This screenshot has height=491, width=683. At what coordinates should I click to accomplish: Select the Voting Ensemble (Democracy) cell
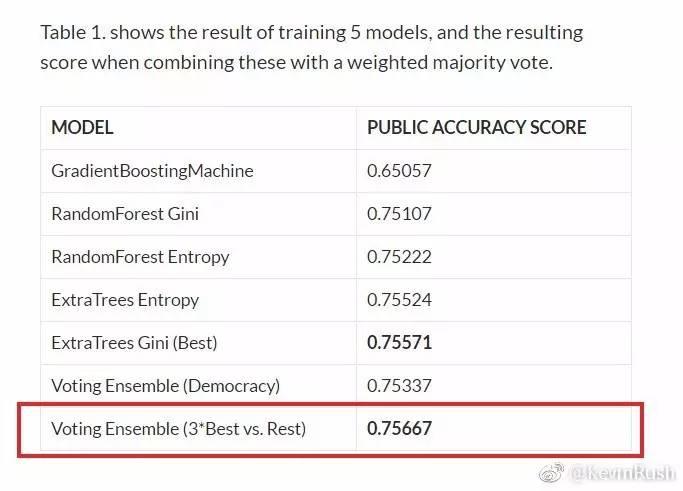(x=165, y=386)
